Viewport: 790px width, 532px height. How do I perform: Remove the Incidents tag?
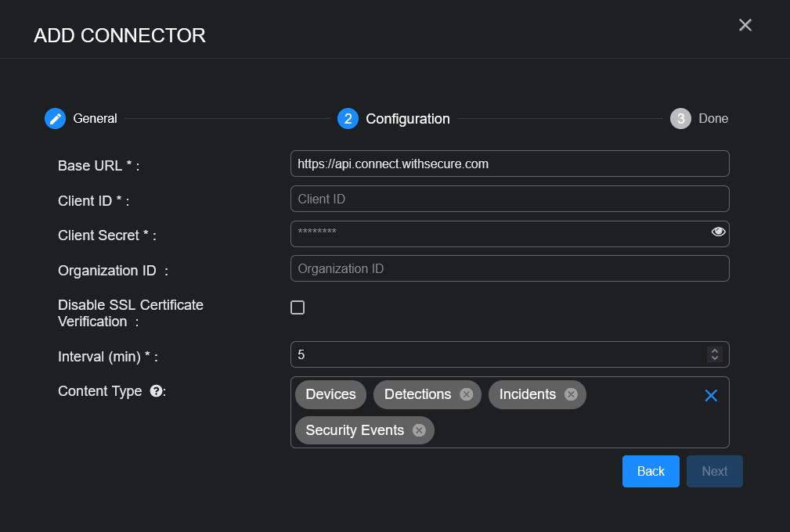tap(571, 394)
